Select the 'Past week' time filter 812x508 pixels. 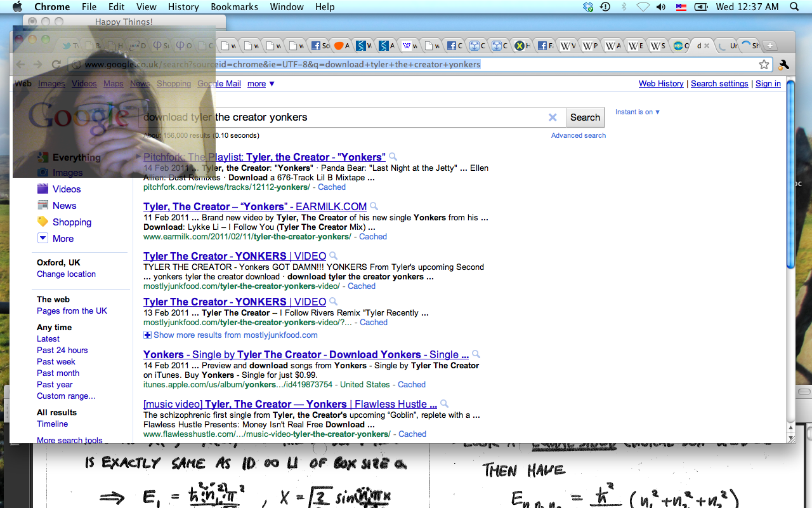coord(56,361)
